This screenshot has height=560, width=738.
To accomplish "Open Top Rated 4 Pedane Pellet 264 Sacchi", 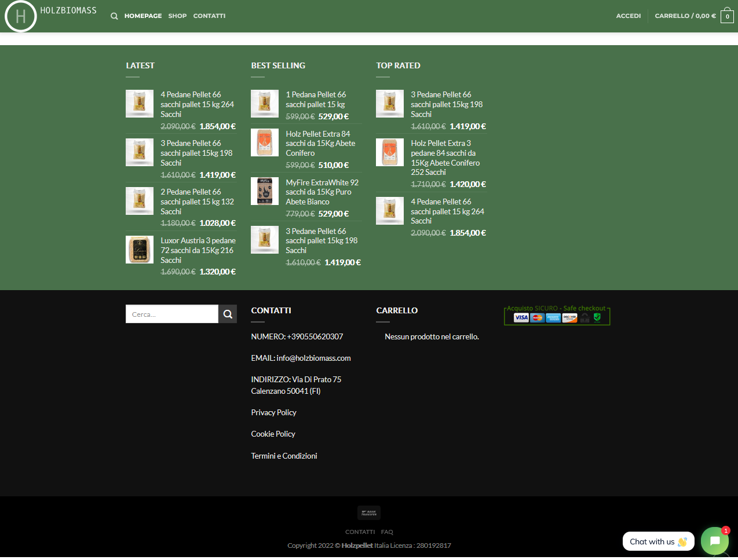I will pos(447,211).
